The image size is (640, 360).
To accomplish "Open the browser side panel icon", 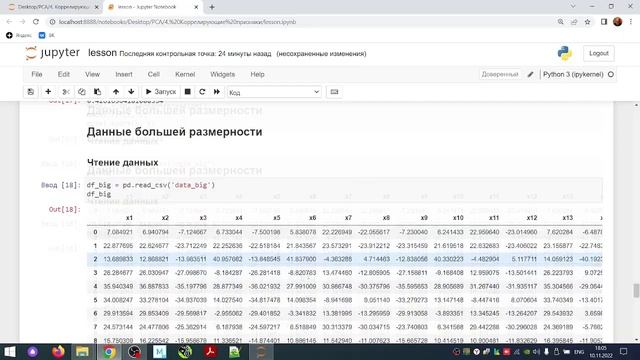I will pos(604,22).
